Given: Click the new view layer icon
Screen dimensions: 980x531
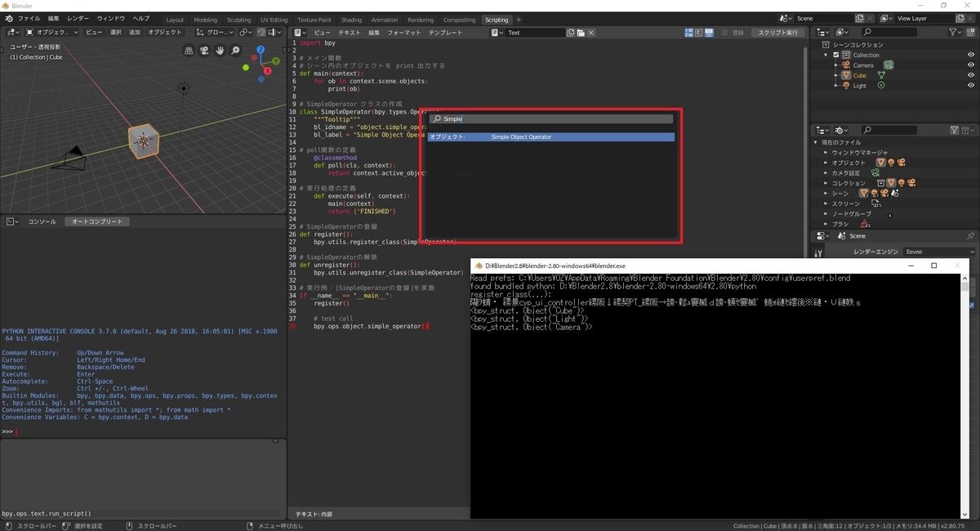Looking at the screenshot, I should click(x=962, y=18).
